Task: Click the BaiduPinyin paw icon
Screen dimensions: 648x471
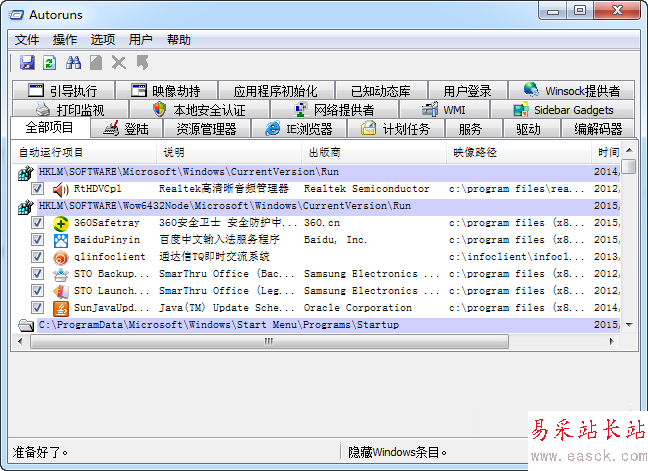Action: pos(61,240)
